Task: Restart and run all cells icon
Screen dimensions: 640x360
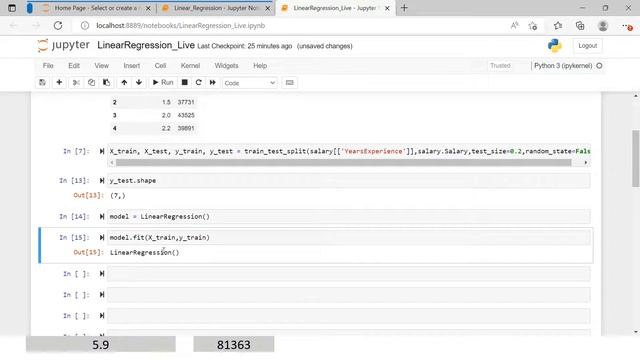Action: [x=213, y=82]
